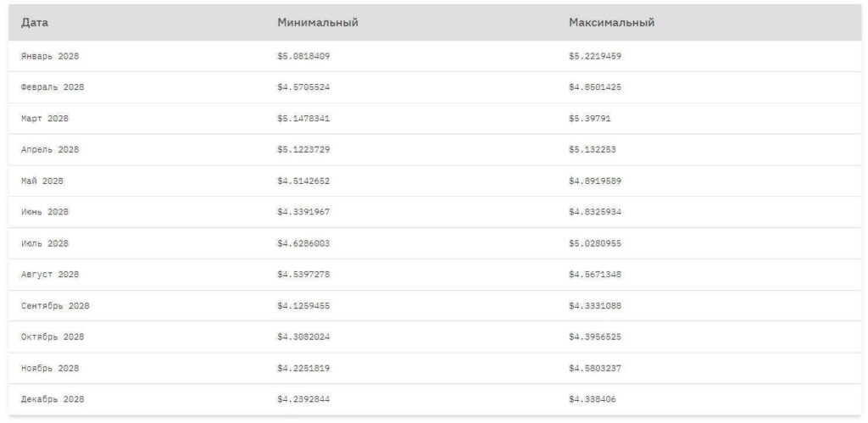
Task: Click maximum value $4.338406
Action: pos(593,399)
